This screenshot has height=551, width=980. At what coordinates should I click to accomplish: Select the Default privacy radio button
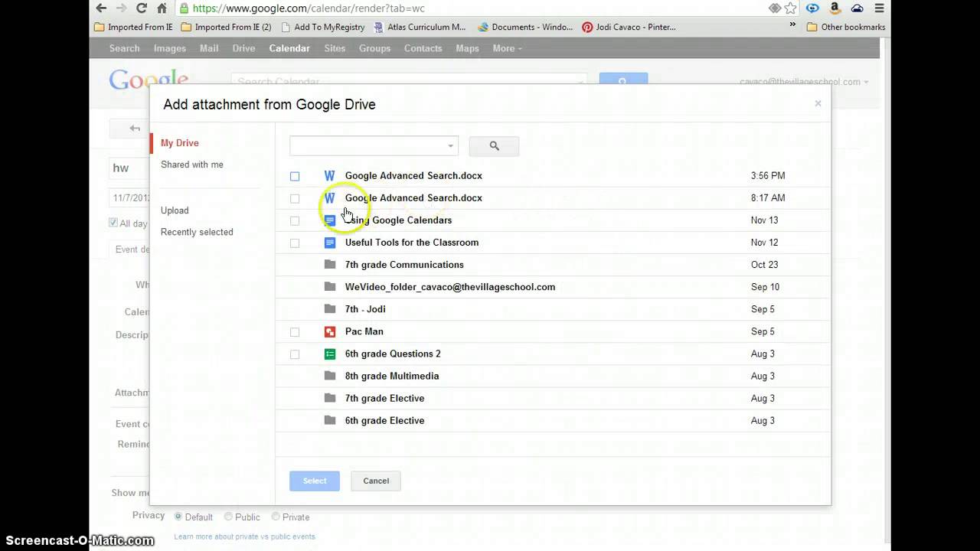click(178, 517)
